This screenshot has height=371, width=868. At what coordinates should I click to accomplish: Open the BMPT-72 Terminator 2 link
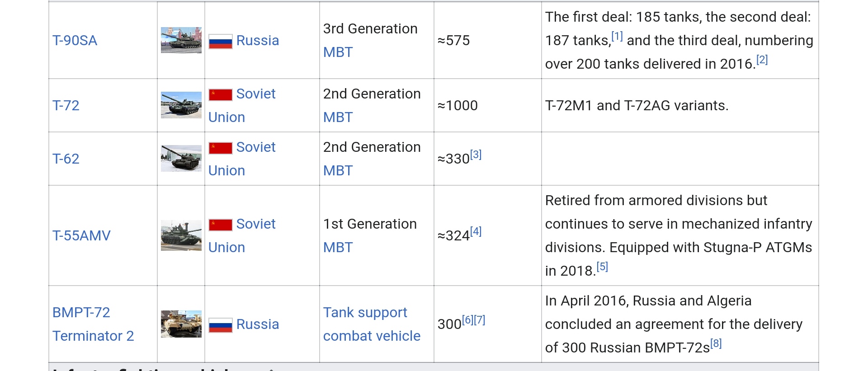[93, 324]
